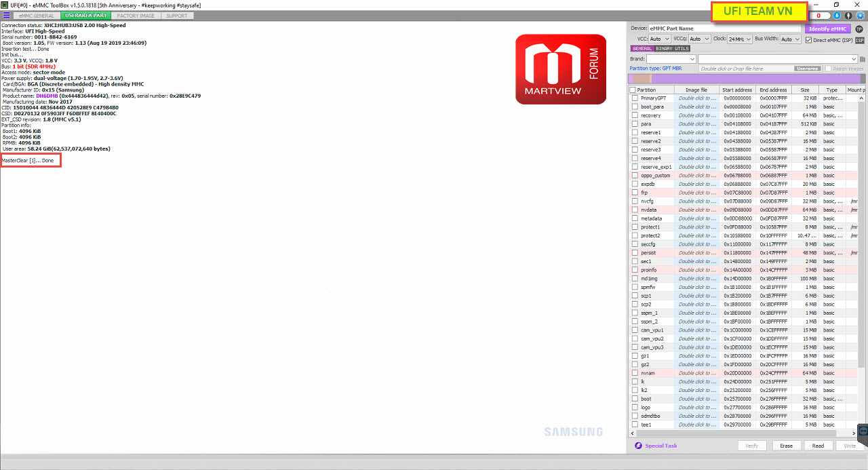This screenshot has width=868, height=470.
Task: Sort by Start address column header
Action: tap(737, 90)
